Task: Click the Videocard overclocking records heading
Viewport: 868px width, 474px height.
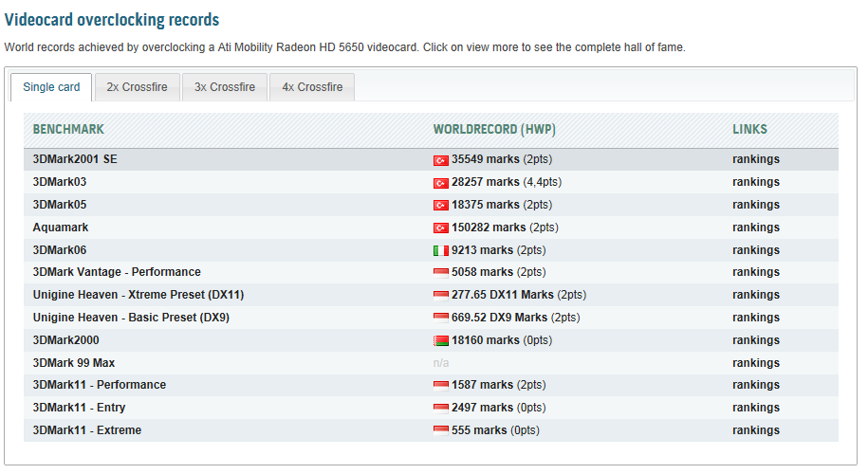Action: click(112, 20)
